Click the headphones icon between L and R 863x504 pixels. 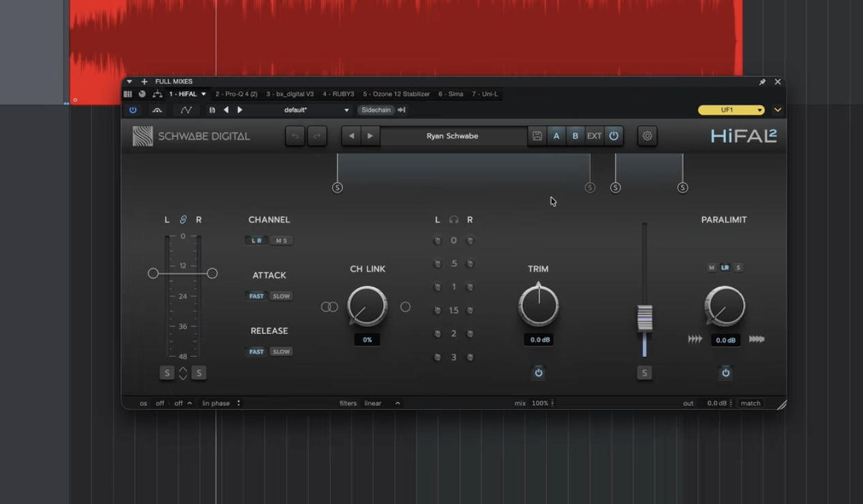coord(454,220)
